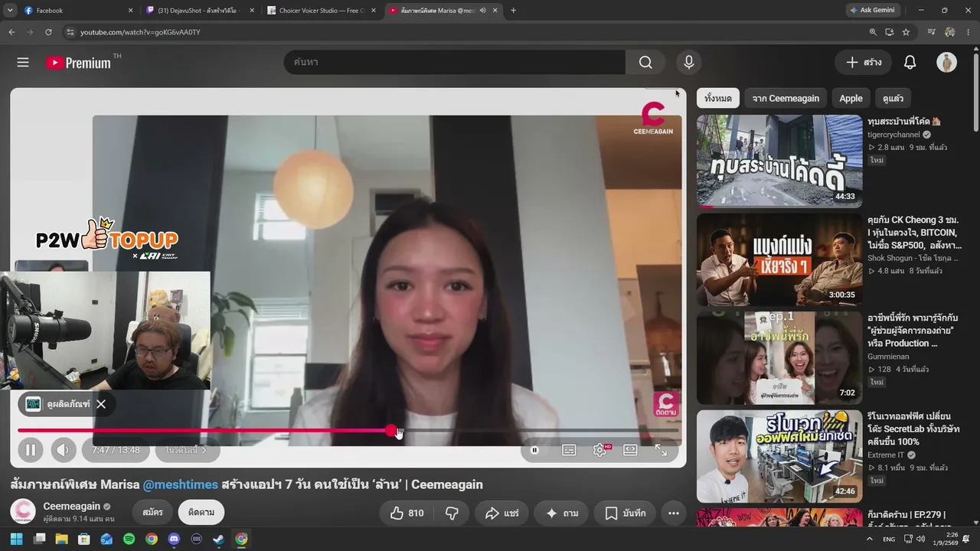Open the @meshtimes link in title
Viewport: 980px width, 551px height.
pos(181,484)
